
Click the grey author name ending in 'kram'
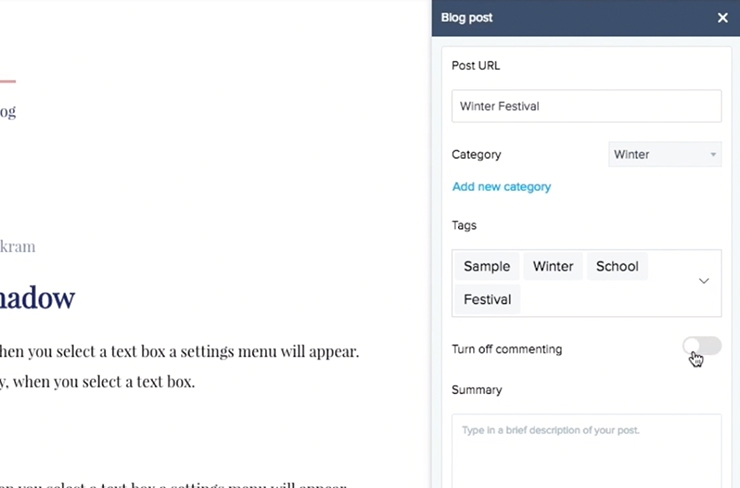click(17, 246)
